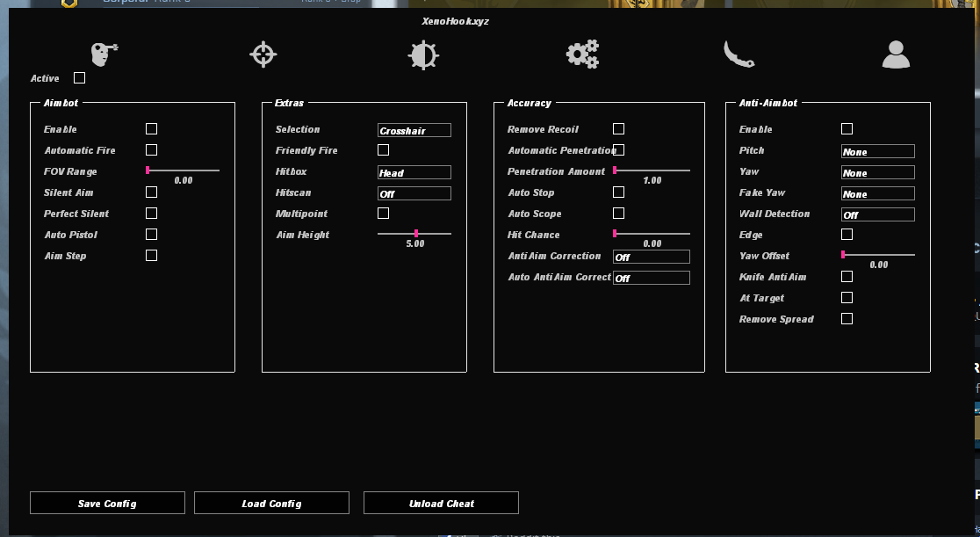
Task: Open the karambit knife skins tab icon
Action: pos(739,54)
